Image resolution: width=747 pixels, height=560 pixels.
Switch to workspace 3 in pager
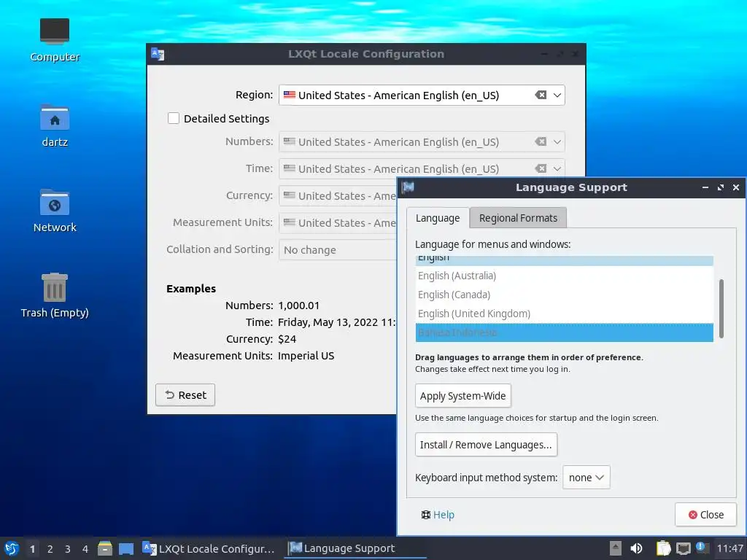(68, 548)
